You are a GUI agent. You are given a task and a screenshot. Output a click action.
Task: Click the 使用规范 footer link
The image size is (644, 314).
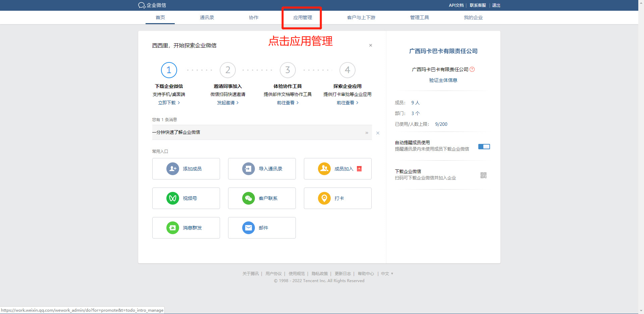(297, 274)
